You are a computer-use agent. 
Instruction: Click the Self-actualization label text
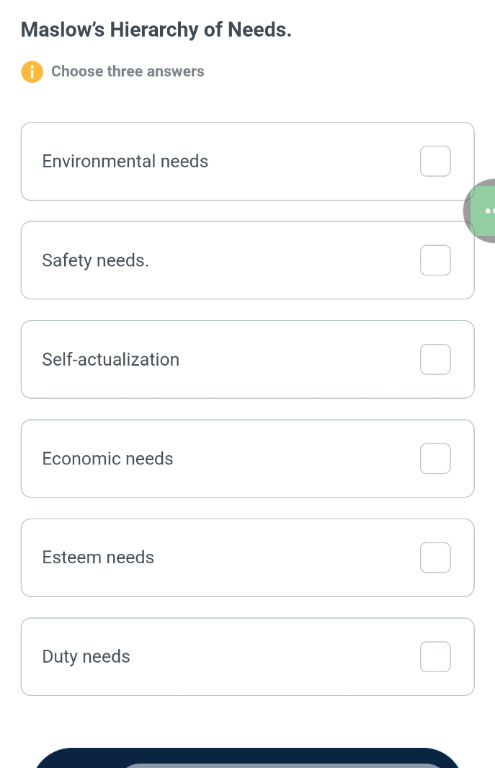point(111,360)
